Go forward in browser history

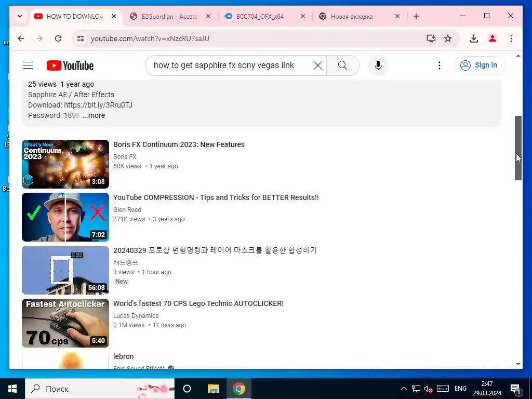pyautogui.click(x=39, y=38)
